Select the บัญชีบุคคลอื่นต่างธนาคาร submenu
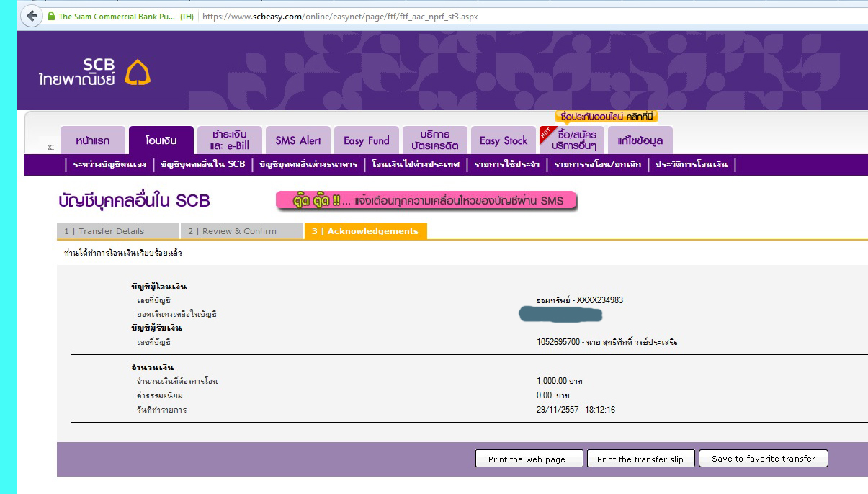 click(308, 164)
